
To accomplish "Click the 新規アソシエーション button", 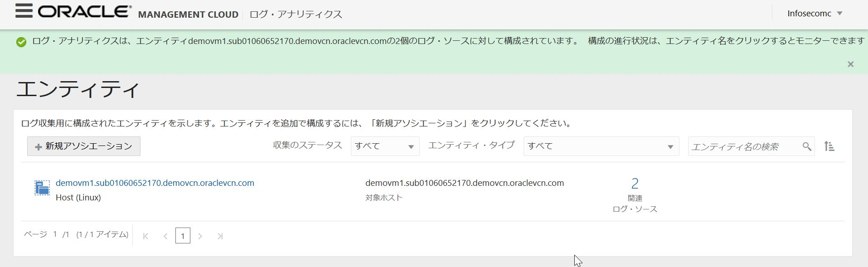I will (84, 146).
